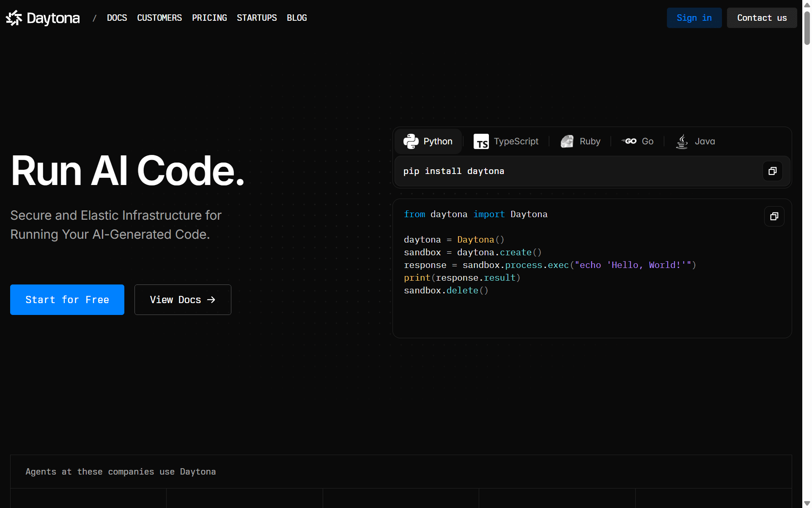Switch to the Python tab label
The image size is (812, 508).
pos(438,141)
